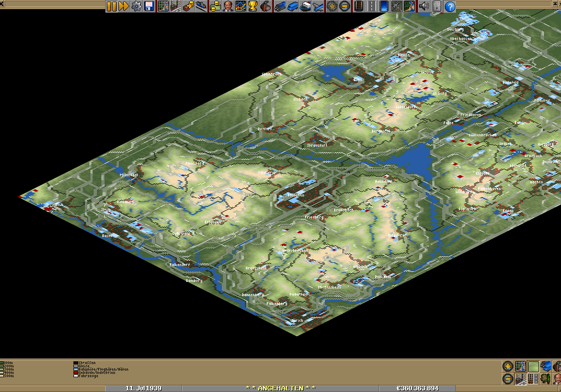The image size is (561, 392).
Task: Open the game options gear menu
Action: pyautogui.click(x=136, y=7)
